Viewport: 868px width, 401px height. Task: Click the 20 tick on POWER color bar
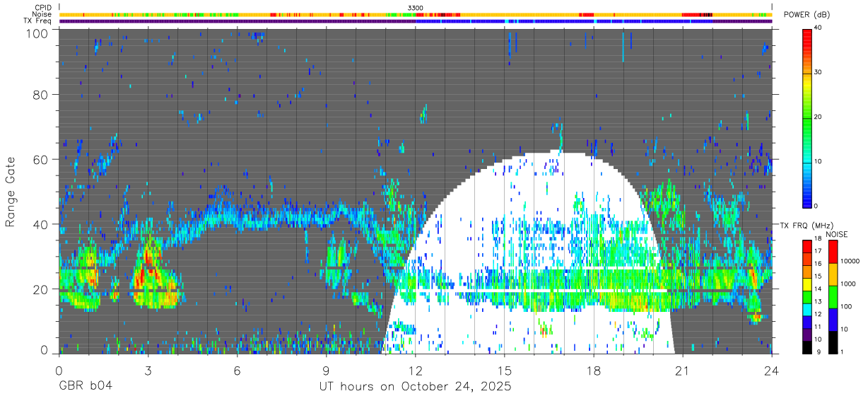tap(819, 117)
